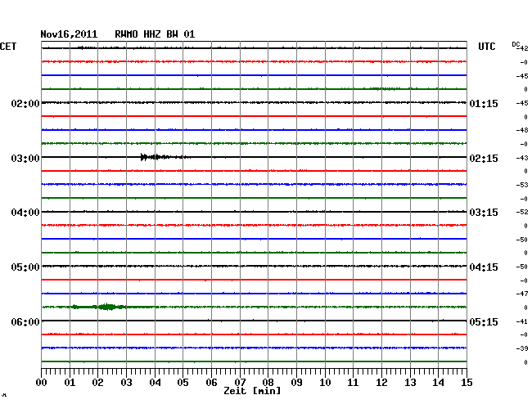Click minute 02 on the time axis
This screenshot has height=404, width=532.
coord(97,383)
